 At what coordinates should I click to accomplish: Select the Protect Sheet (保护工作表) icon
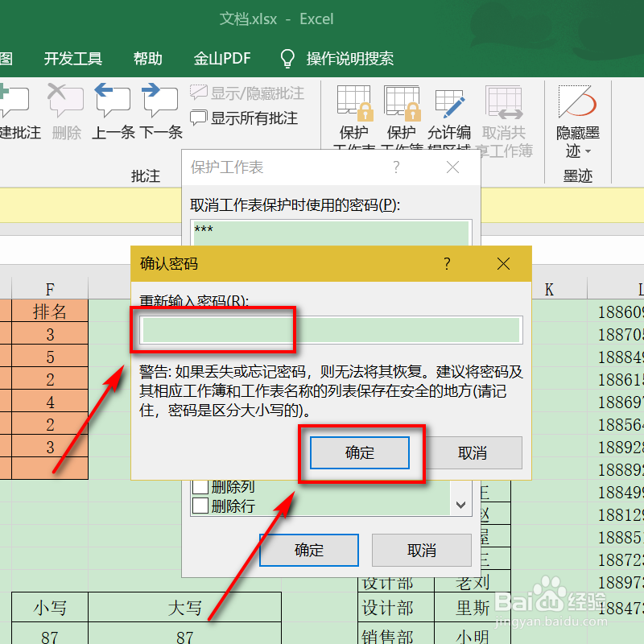tap(353, 109)
